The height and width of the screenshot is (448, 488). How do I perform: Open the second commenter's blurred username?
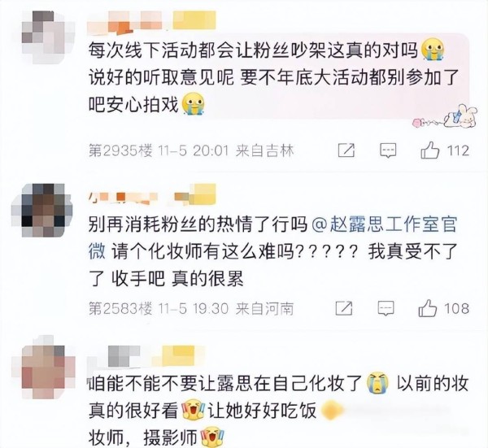[152, 195]
